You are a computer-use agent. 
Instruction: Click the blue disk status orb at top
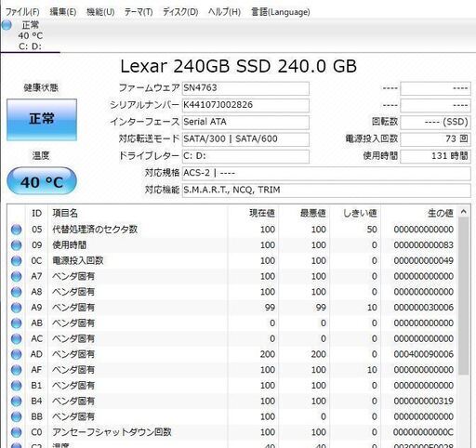point(7,25)
